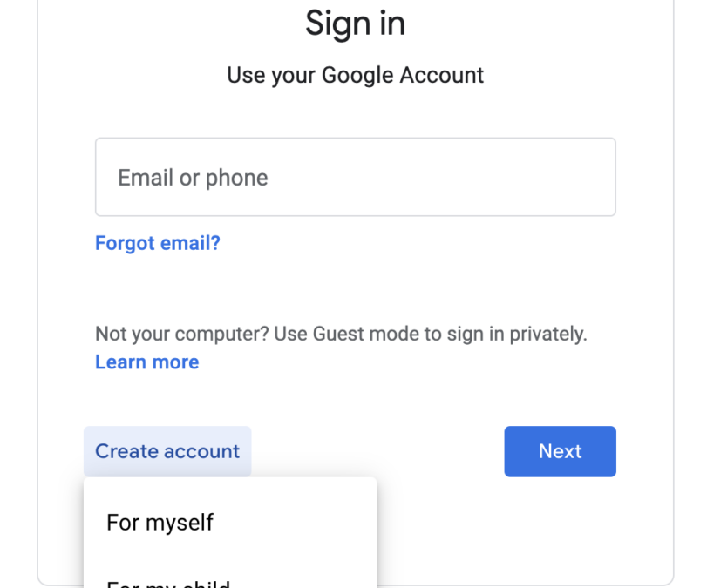
Task: Click the Forgot email? recovery text
Action: click(x=158, y=243)
